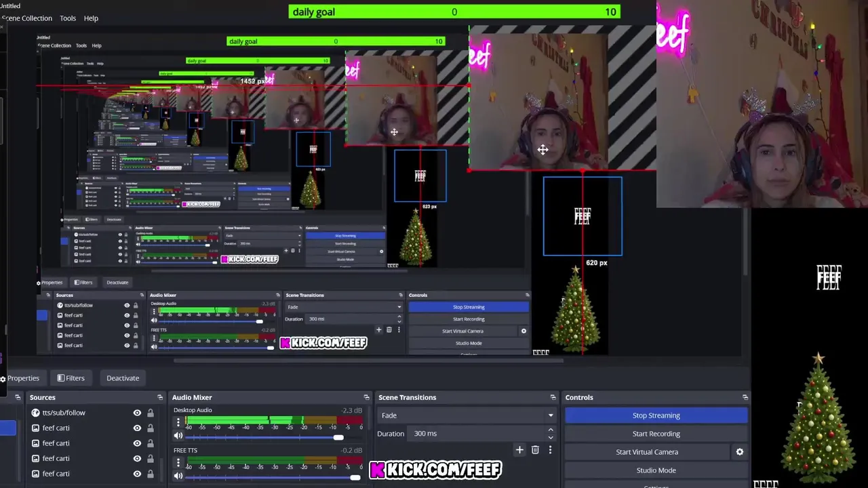The height and width of the screenshot is (488, 868).
Task: Undock the Sources panel with its float icon
Action: point(160,397)
